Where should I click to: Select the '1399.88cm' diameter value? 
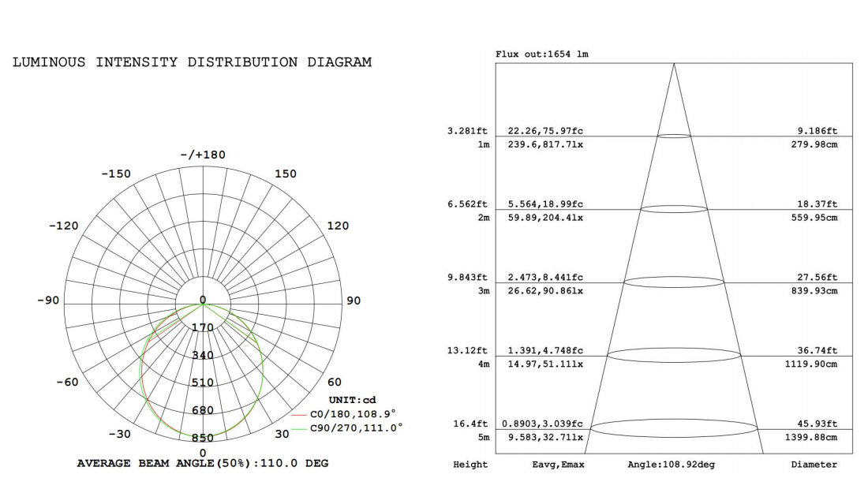(x=814, y=437)
